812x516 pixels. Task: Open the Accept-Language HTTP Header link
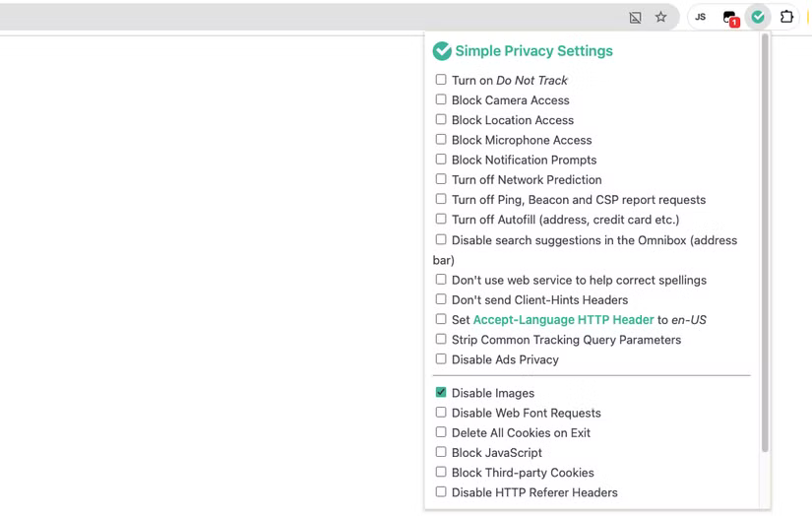tap(563, 320)
